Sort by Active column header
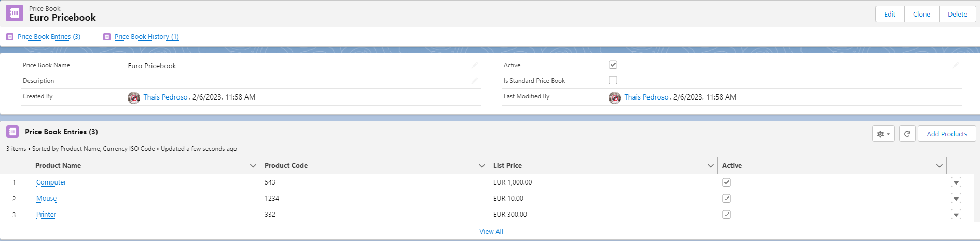 732,166
